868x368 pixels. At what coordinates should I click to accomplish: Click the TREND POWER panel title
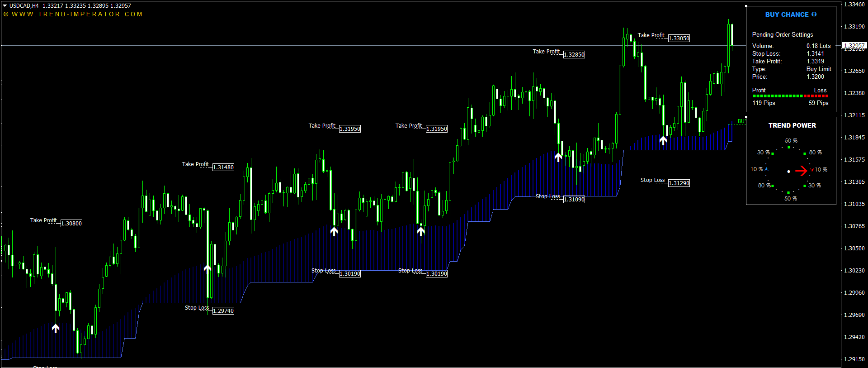792,125
